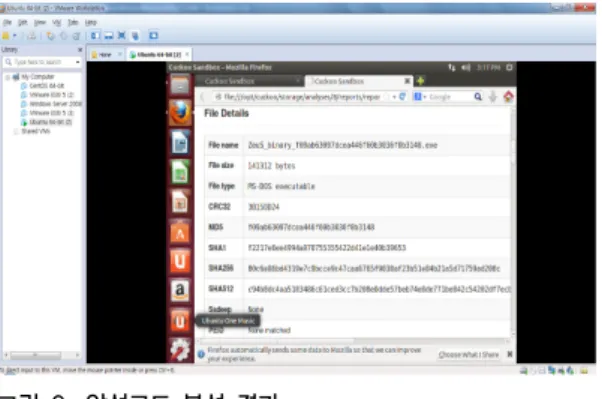Click the unity mode toolbar icon

click(x=135, y=36)
